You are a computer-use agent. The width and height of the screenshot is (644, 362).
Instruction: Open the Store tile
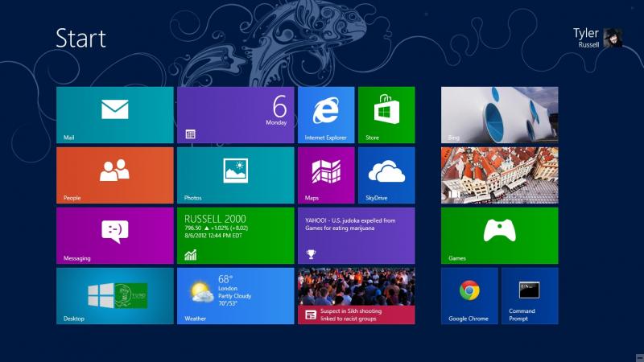(x=386, y=115)
